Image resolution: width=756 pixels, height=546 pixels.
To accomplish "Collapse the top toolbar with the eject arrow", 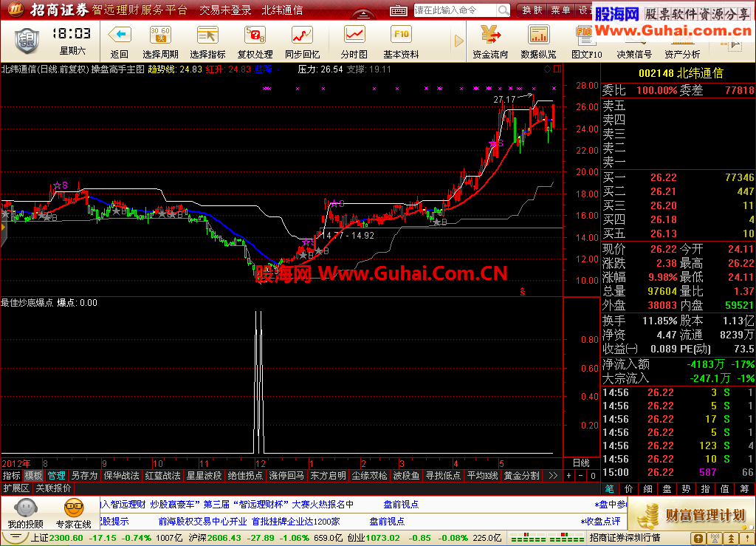I will [363, 15].
